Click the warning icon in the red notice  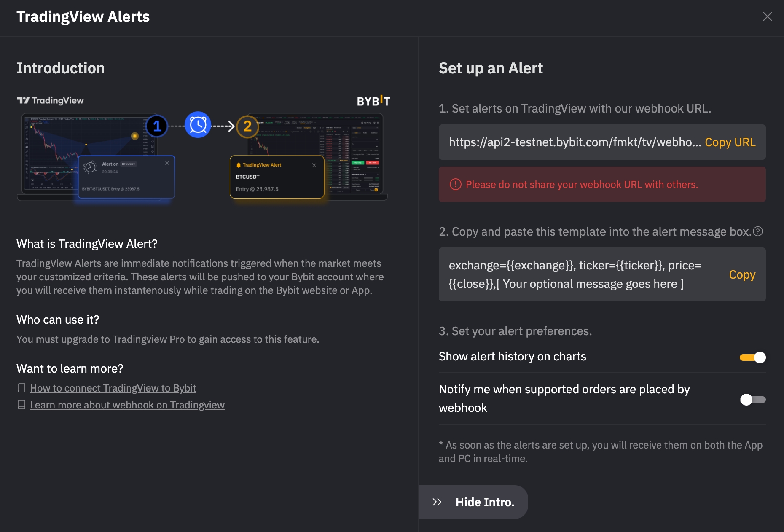(x=456, y=184)
